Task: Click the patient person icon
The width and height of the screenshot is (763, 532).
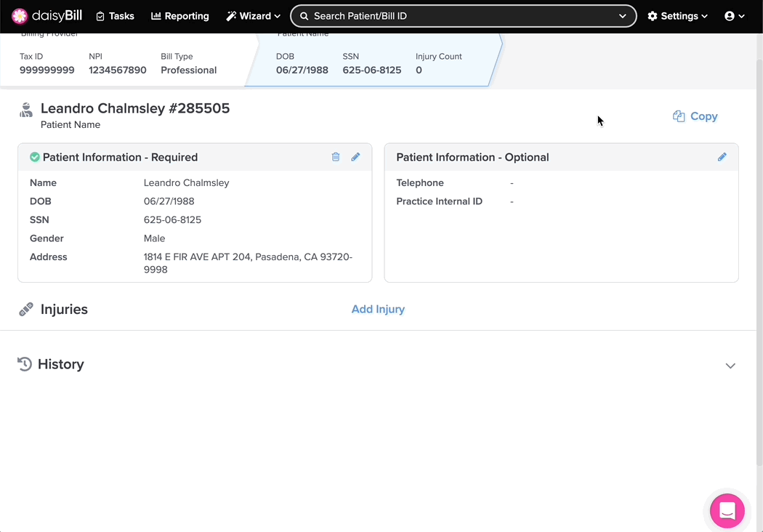Action: click(26, 110)
